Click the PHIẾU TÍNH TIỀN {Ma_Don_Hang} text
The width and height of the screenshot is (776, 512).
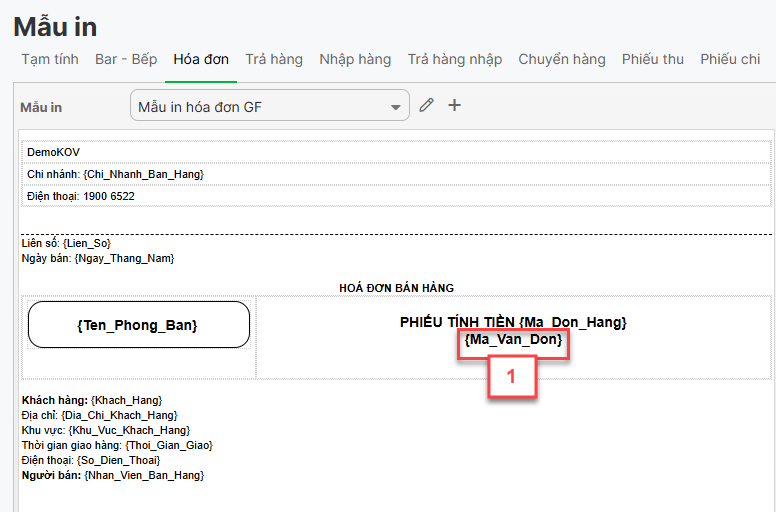tap(513, 323)
